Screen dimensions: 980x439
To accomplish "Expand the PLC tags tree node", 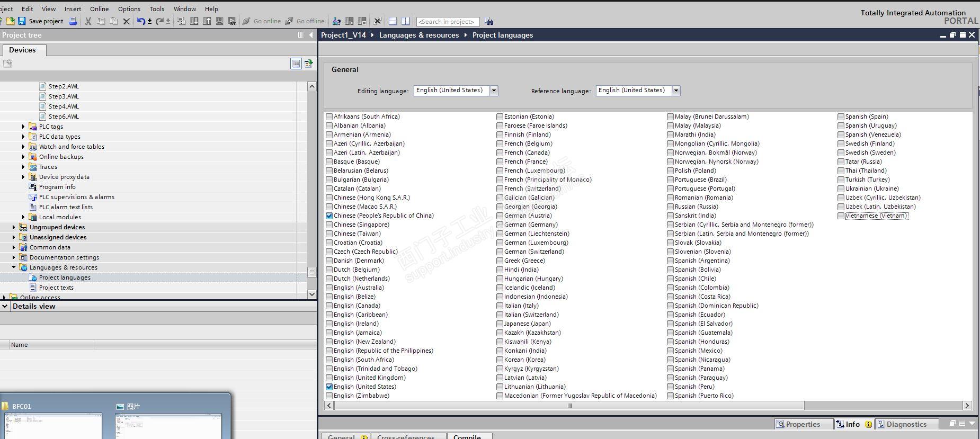I will (x=23, y=127).
